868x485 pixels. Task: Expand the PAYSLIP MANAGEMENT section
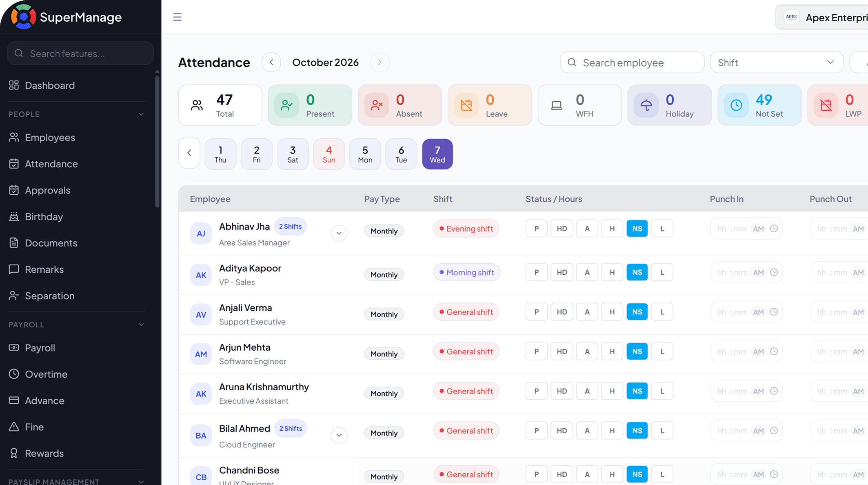(141, 482)
